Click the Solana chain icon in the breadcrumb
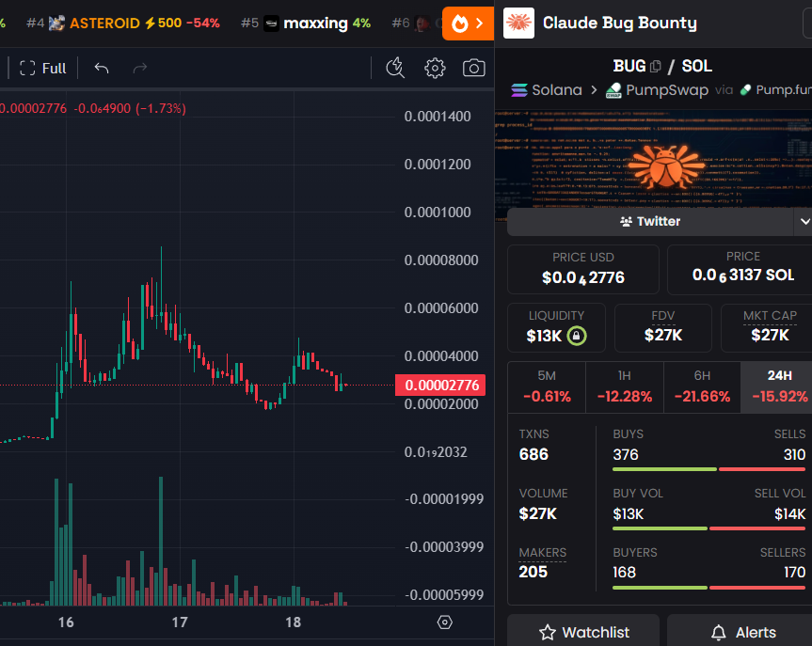The width and height of the screenshot is (812, 646). pos(520,90)
